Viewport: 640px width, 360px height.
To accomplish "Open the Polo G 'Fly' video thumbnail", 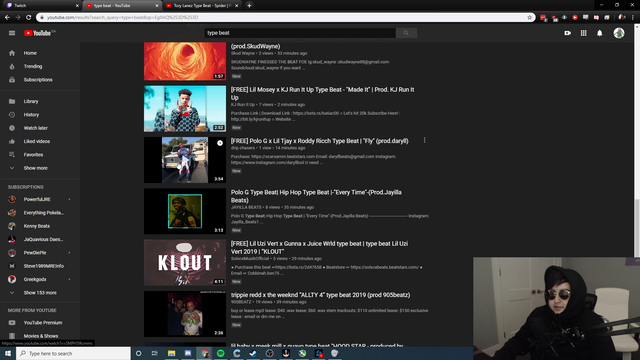I will pyautogui.click(x=185, y=160).
